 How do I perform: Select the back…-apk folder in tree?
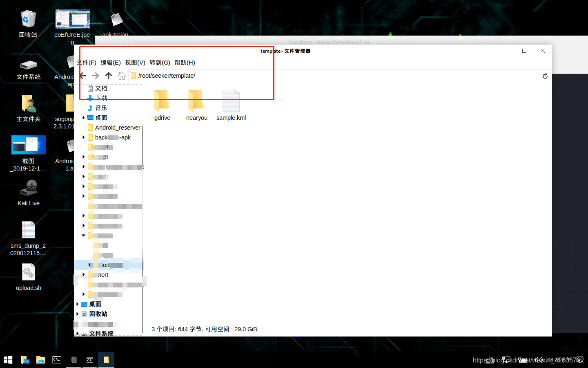click(113, 137)
